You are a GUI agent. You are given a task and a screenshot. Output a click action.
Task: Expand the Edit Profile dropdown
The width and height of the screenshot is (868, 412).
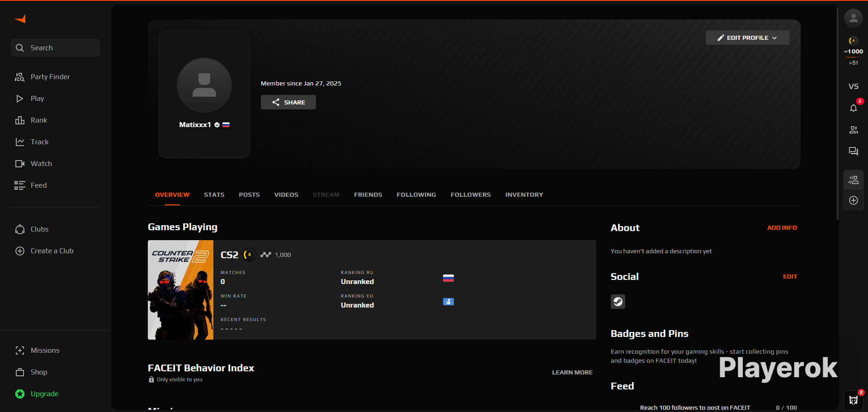[x=747, y=38]
